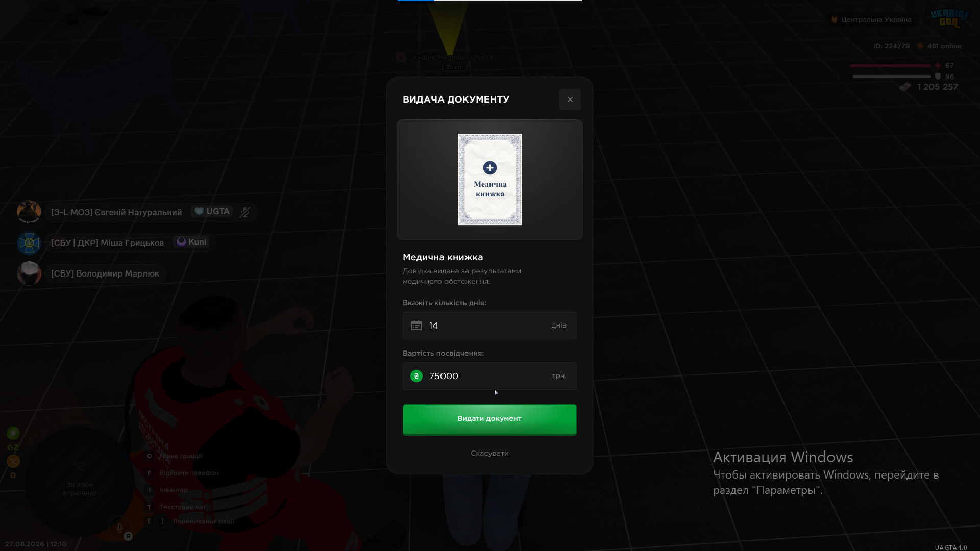Click the microphone icon near the minimap
The height and width of the screenshot is (551, 980).
tap(120, 528)
